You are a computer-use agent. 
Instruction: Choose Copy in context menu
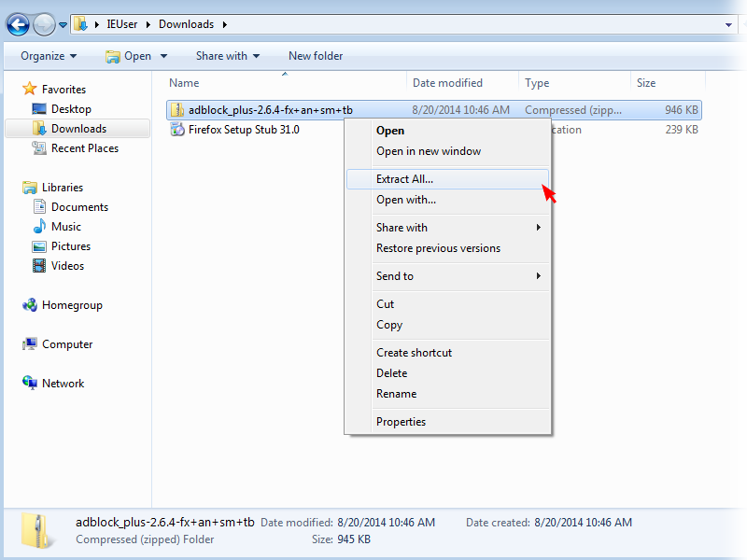point(448,325)
